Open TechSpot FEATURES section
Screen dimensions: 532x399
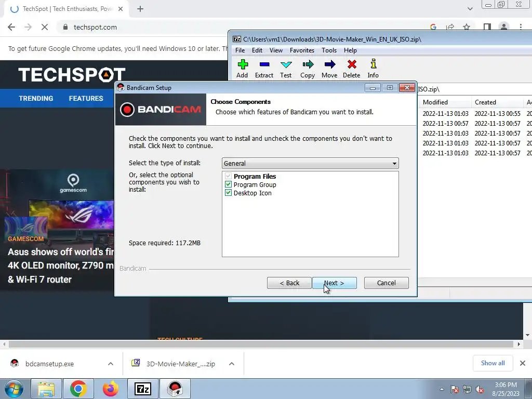pos(86,98)
